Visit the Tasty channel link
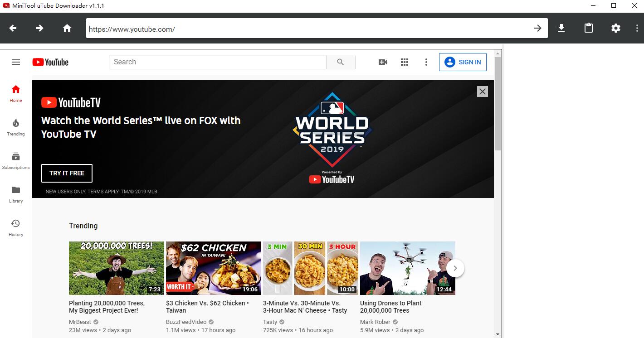Image resolution: width=644 pixels, height=338 pixels. [x=270, y=322]
